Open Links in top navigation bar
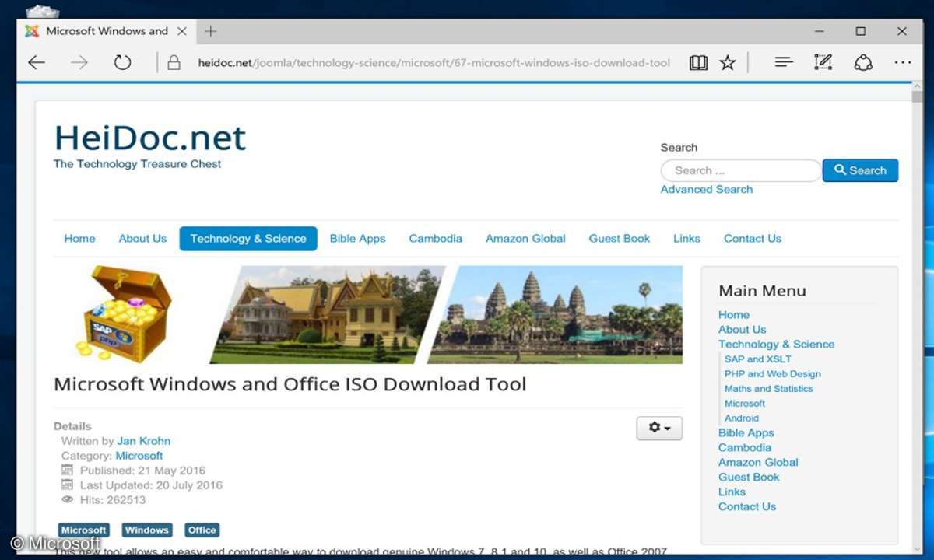Viewport: 934px width, 560px height. click(686, 239)
